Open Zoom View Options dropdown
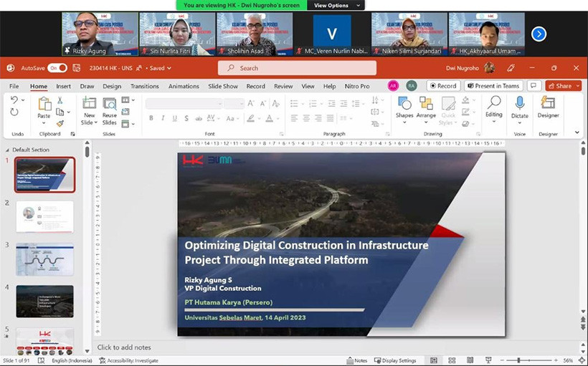This screenshot has width=588, height=366. (336, 5)
